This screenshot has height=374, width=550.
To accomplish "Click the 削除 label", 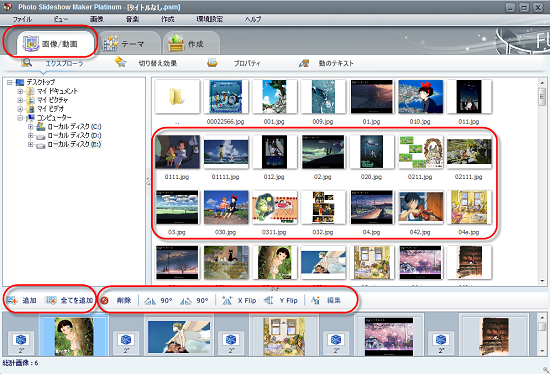I will coord(124,300).
